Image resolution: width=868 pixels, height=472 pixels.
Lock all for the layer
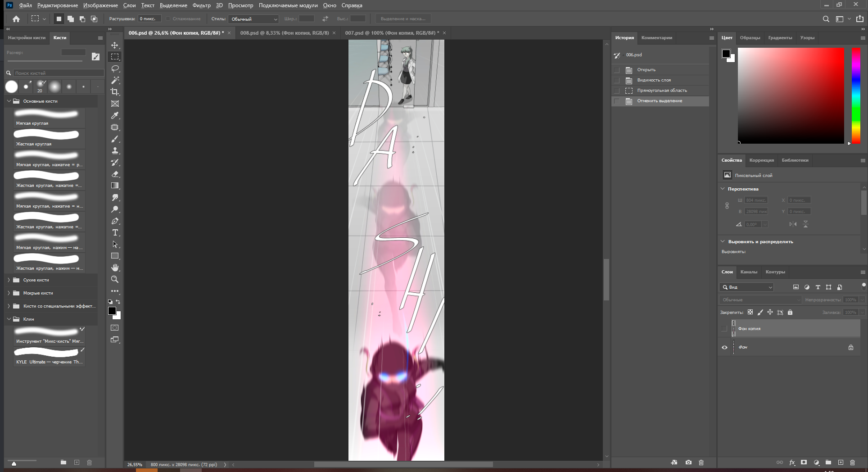[790, 312]
